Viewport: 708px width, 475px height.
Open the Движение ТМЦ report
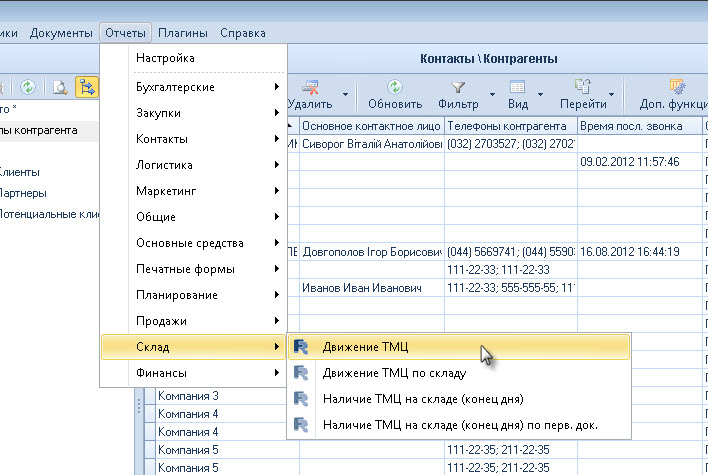(459, 347)
